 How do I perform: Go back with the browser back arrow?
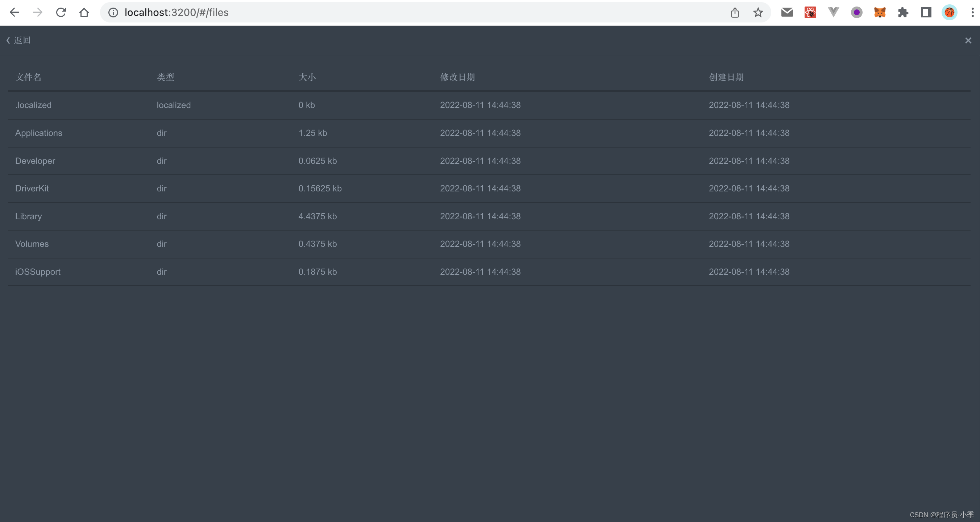click(14, 13)
